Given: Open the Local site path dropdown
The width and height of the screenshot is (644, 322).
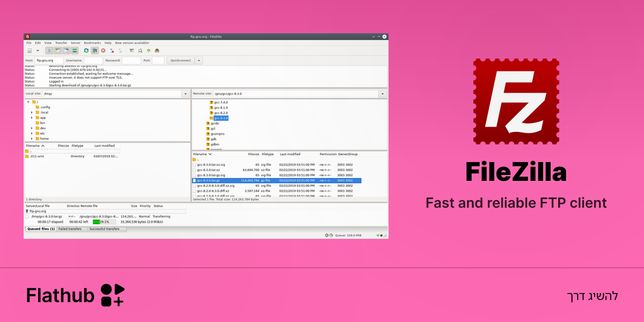Looking at the screenshot, I should tap(186, 93).
